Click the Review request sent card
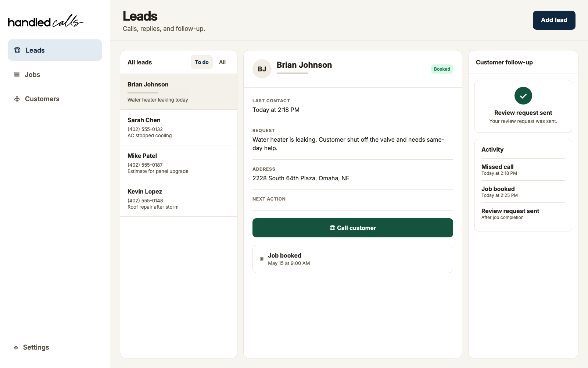Viewport: 588px width, 368px height. 523,106
